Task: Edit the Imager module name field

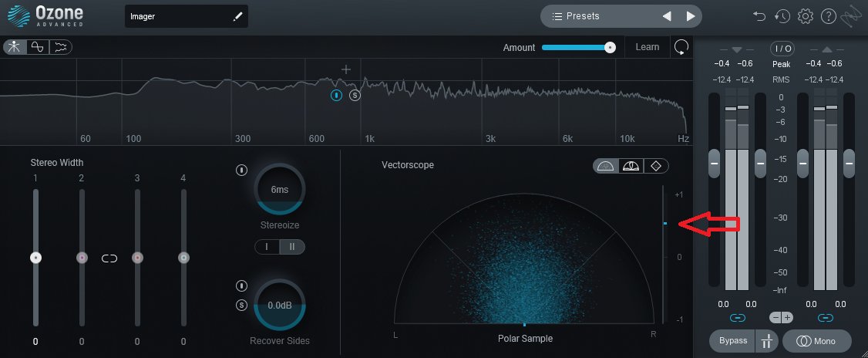Action: (x=186, y=17)
